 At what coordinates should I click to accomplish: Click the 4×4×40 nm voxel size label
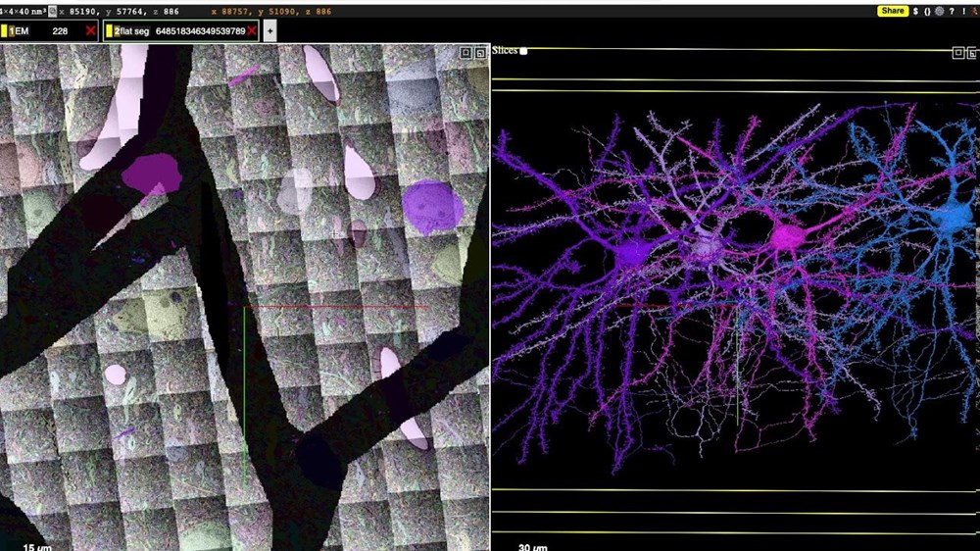pos(22,12)
